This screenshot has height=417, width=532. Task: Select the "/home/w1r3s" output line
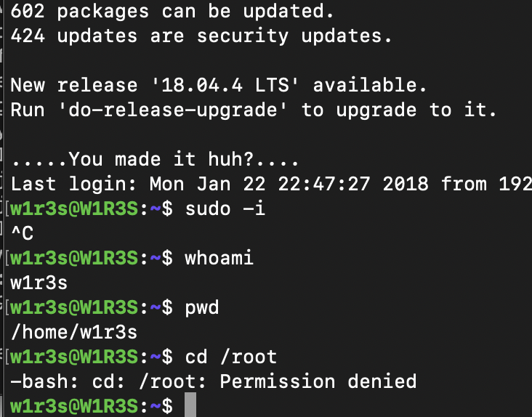tap(74, 332)
